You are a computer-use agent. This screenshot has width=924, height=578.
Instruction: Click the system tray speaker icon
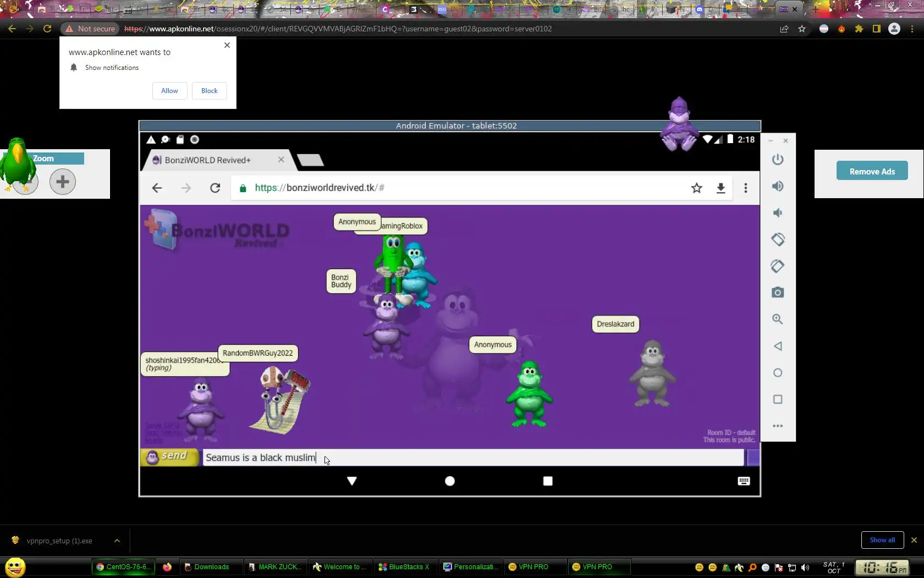tap(805, 568)
